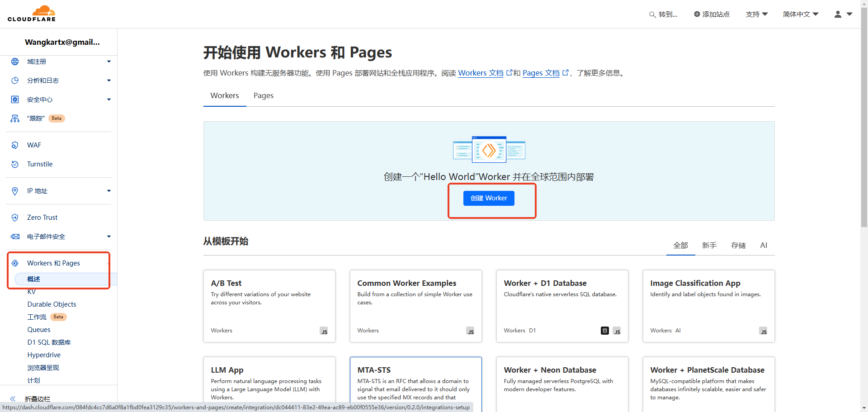868x412 pixels.
Task: Open D1 SQL 数据库 in sidebar
Action: [x=49, y=342]
